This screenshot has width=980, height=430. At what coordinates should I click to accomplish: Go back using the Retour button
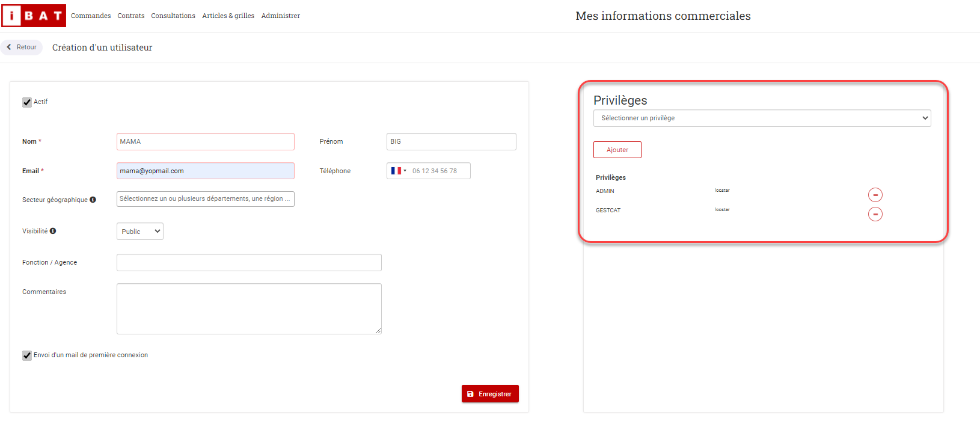[x=22, y=47]
